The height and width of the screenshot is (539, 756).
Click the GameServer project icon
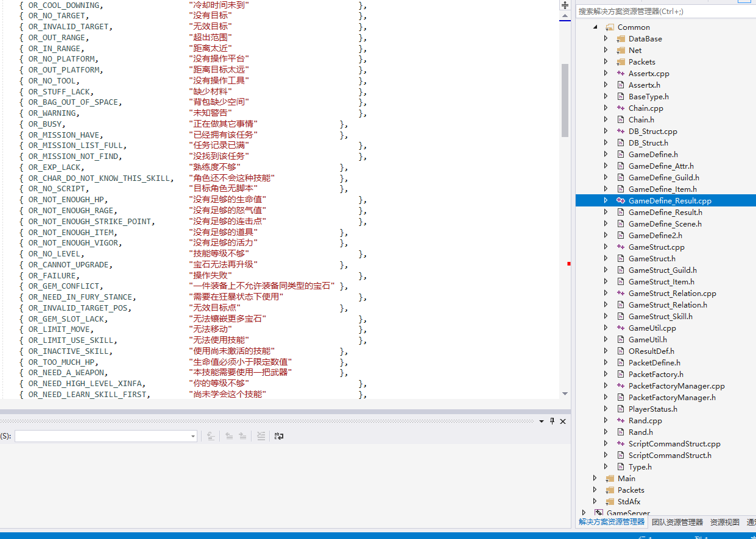(x=599, y=513)
